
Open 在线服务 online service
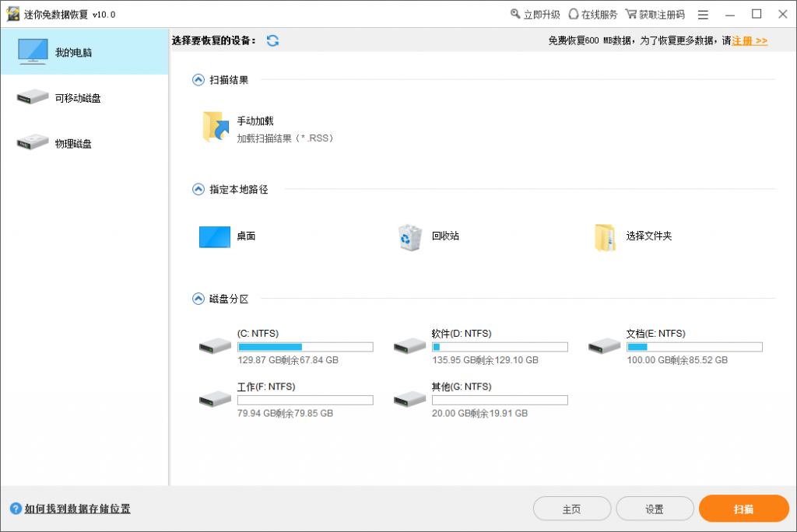[x=592, y=14]
